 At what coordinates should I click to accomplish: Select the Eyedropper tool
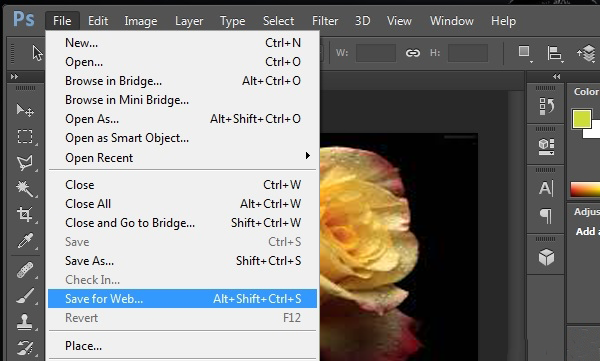pyautogui.click(x=25, y=241)
